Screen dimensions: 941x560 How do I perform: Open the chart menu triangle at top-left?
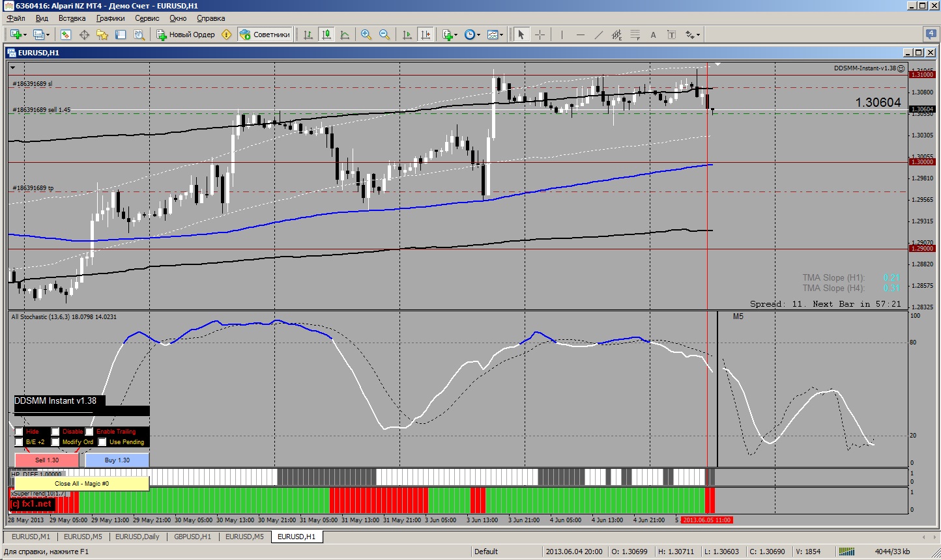coord(12,67)
